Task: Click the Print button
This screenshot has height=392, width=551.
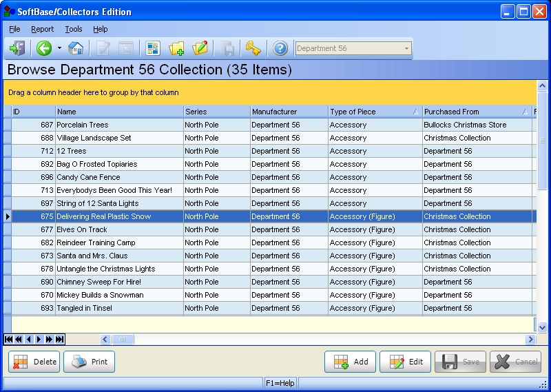Action: (x=89, y=362)
